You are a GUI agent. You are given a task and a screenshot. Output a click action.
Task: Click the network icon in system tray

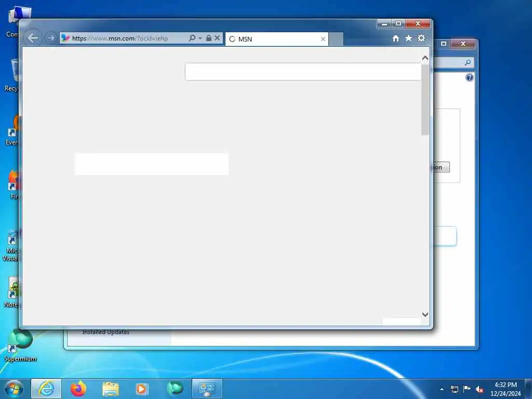455,389
